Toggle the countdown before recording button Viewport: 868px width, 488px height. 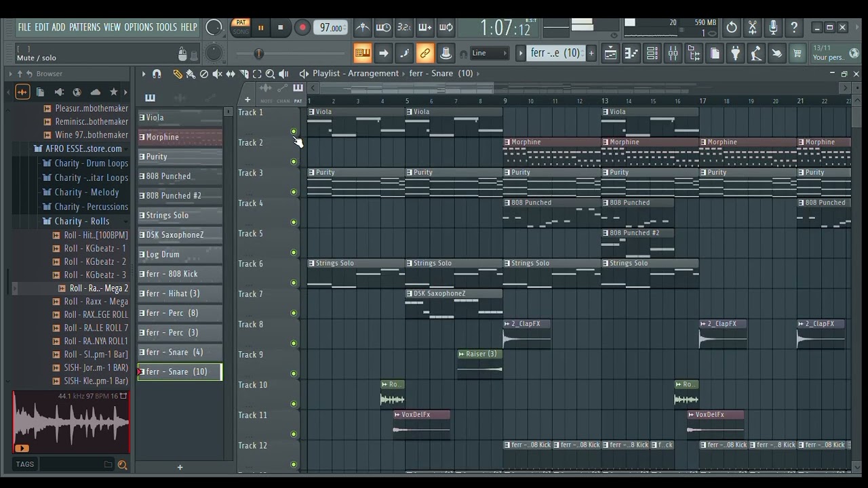click(x=404, y=28)
